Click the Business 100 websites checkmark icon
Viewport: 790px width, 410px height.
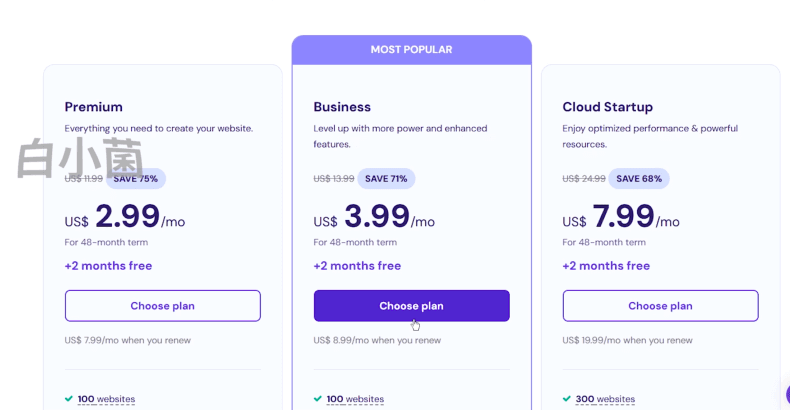[317, 399]
